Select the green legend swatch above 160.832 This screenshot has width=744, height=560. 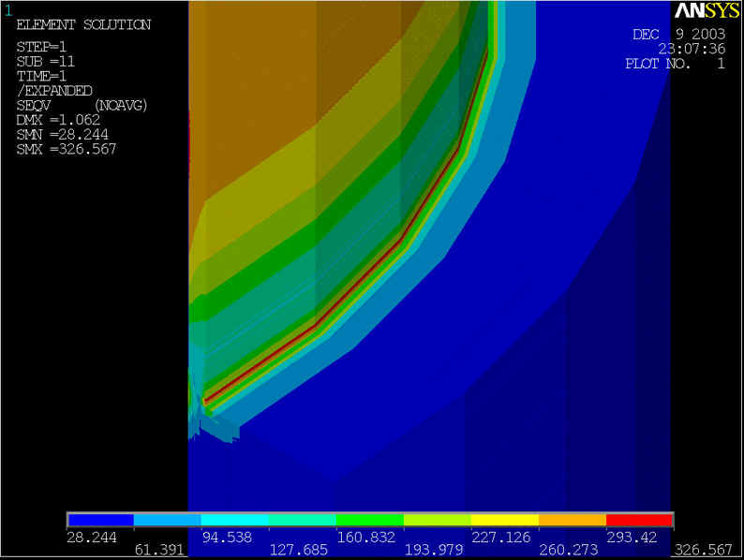369,520
